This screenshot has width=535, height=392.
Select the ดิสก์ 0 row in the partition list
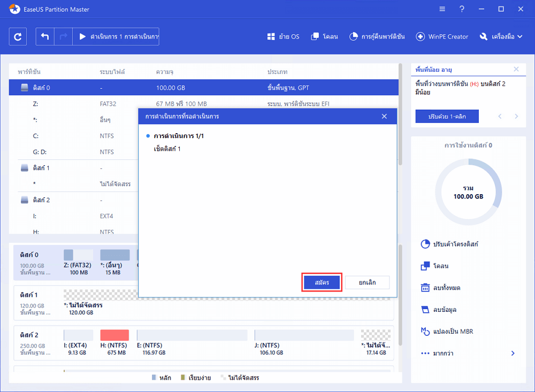[204, 87]
